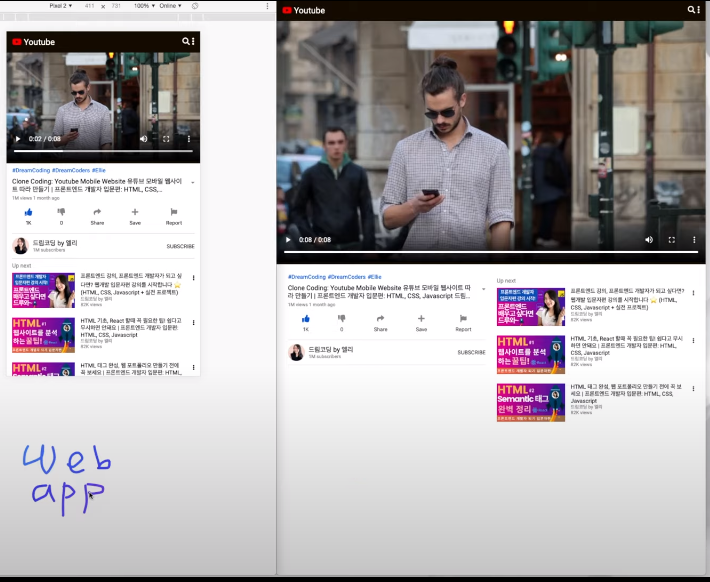Screen dimensions: 710x582
Task: Open the Online throttling dropdown
Action: 170,6
